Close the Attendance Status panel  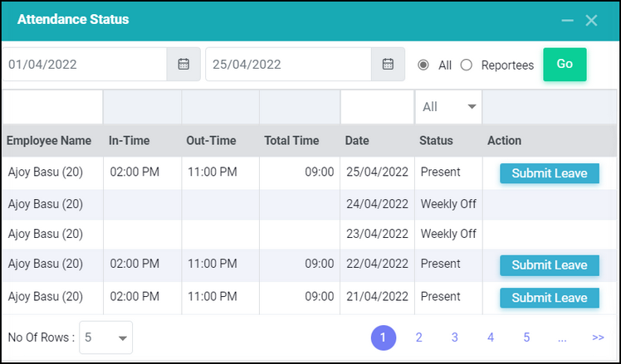591,20
